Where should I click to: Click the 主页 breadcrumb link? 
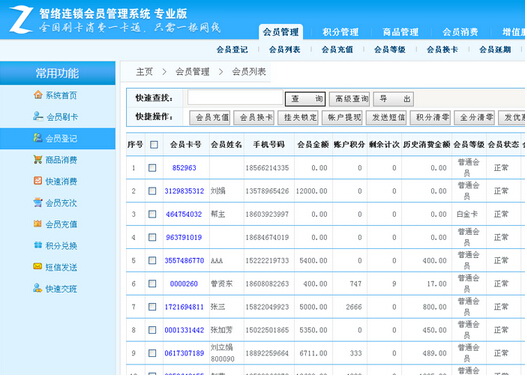[144, 72]
